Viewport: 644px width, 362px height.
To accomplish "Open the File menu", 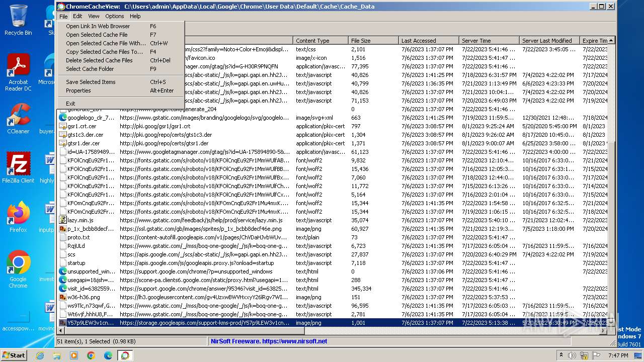I will point(63,16).
